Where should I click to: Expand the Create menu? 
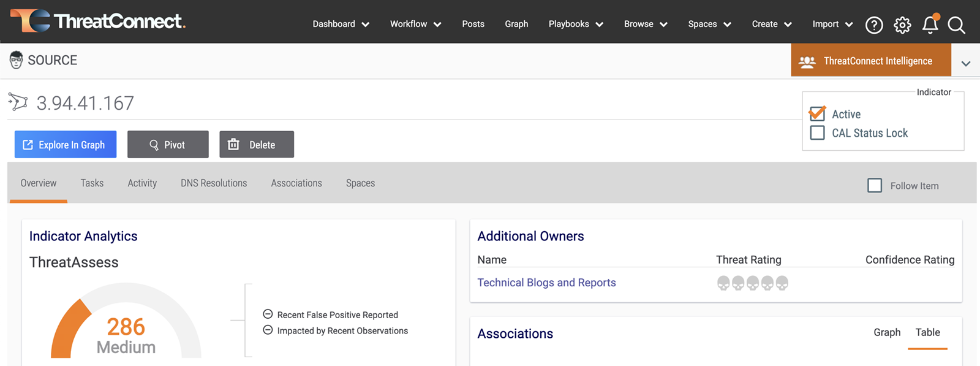point(772,24)
